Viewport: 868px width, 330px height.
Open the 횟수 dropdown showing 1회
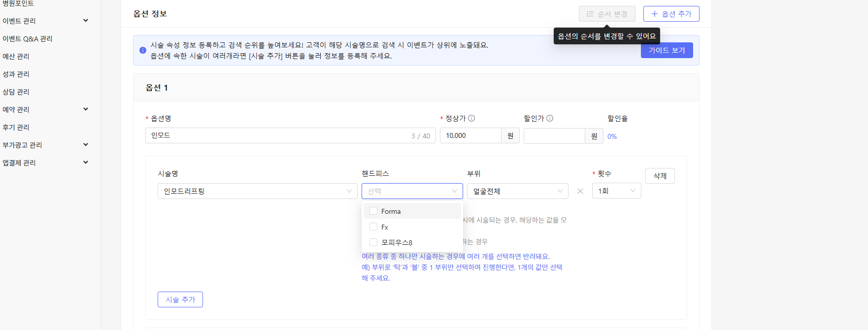(x=616, y=191)
